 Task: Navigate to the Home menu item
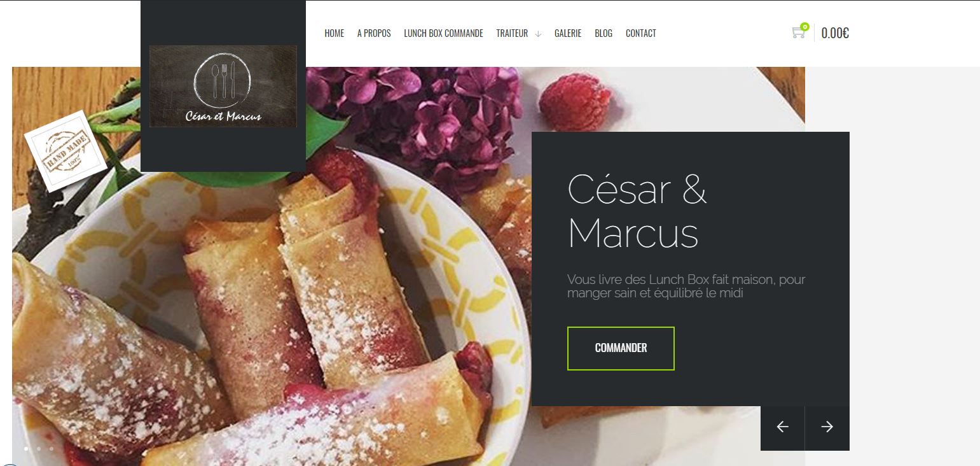point(334,33)
